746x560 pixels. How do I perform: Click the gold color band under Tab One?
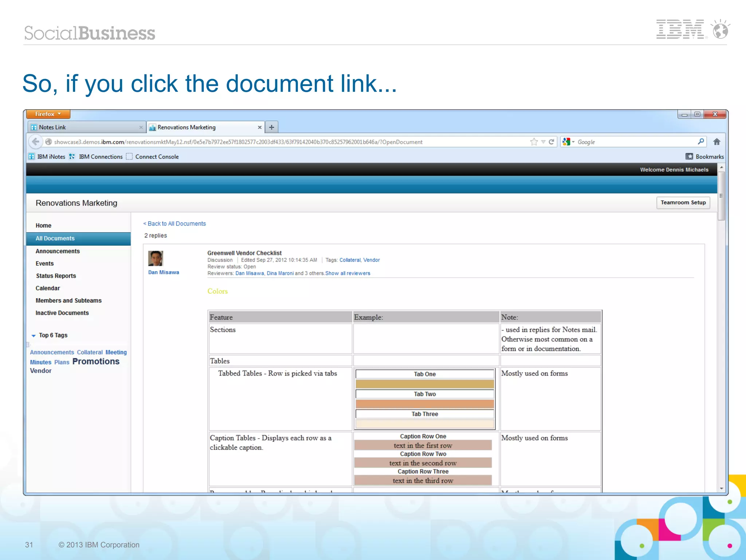coord(425,384)
